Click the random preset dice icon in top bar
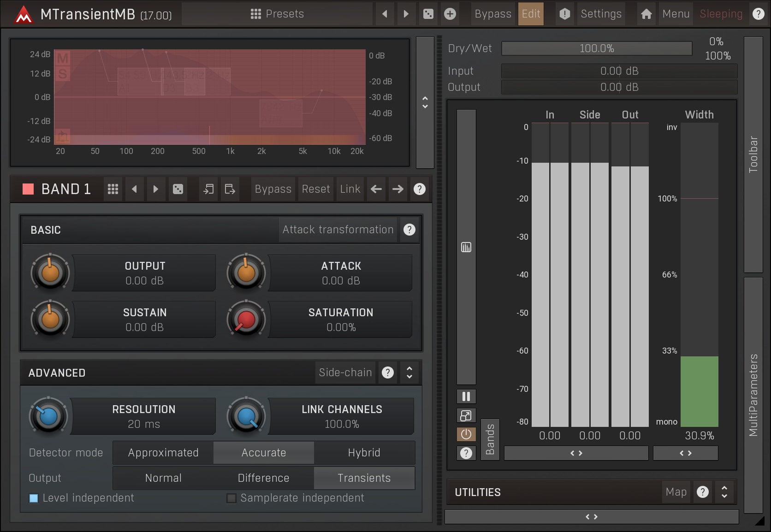 coord(428,14)
